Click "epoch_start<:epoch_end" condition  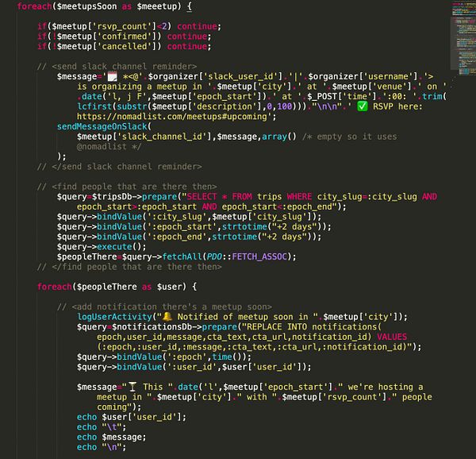277,207
